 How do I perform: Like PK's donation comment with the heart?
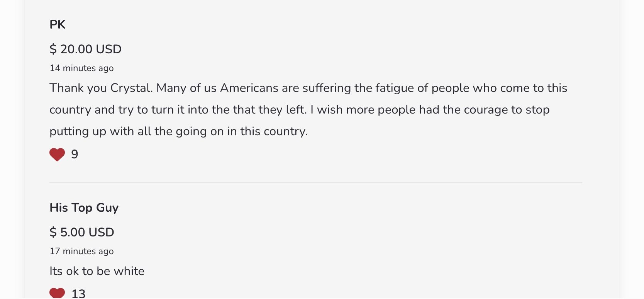click(x=57, y=155)
